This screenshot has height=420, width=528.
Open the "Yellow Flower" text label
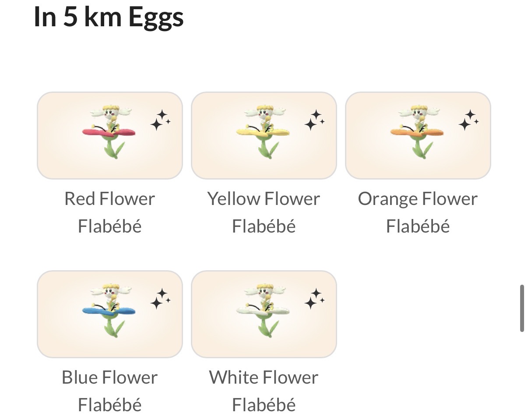pyautogui.click(x=264, y=199)
